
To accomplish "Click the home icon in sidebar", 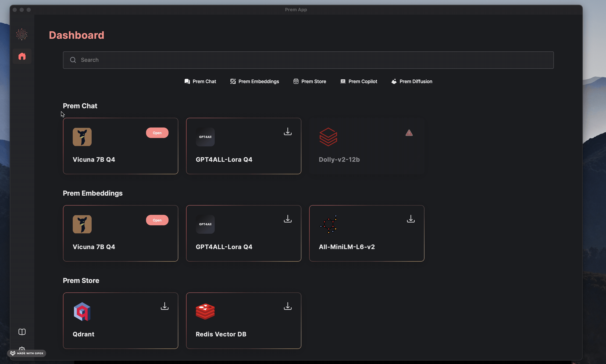I will coord(22,56).
